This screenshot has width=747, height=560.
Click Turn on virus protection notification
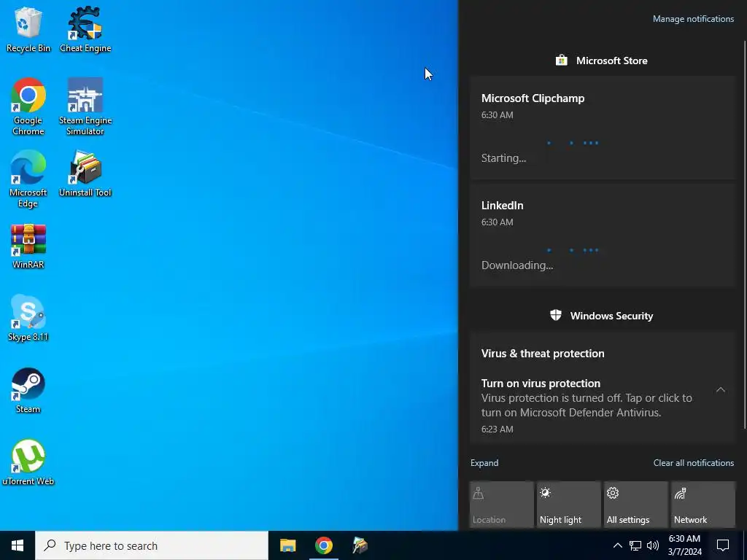pyautogui.click(x=603, y=405)
